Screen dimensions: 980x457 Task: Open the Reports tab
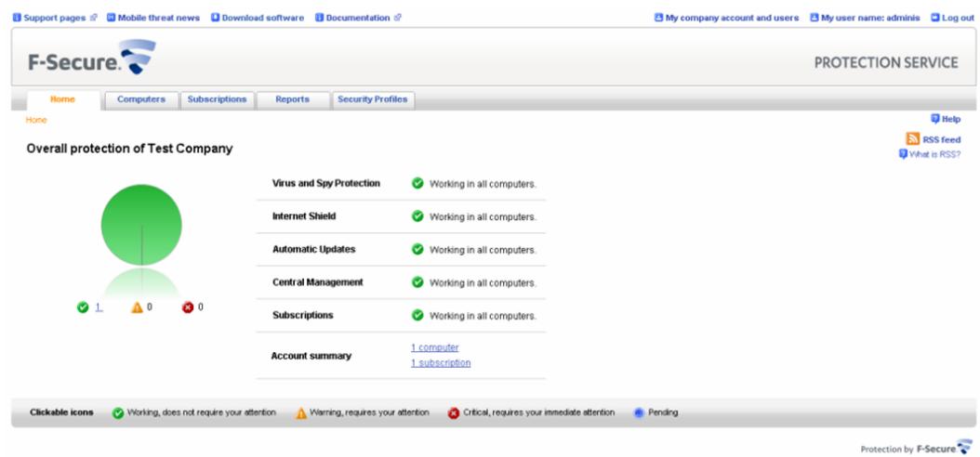293,100
